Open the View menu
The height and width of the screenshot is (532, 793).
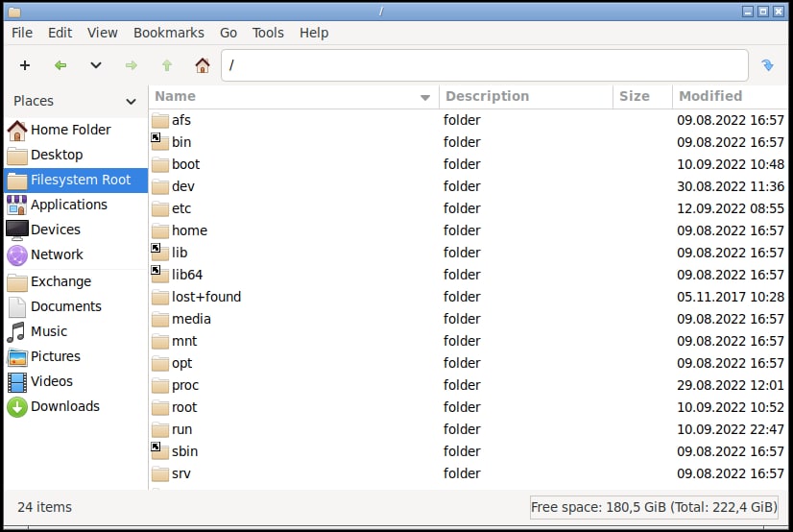point(102,33)
